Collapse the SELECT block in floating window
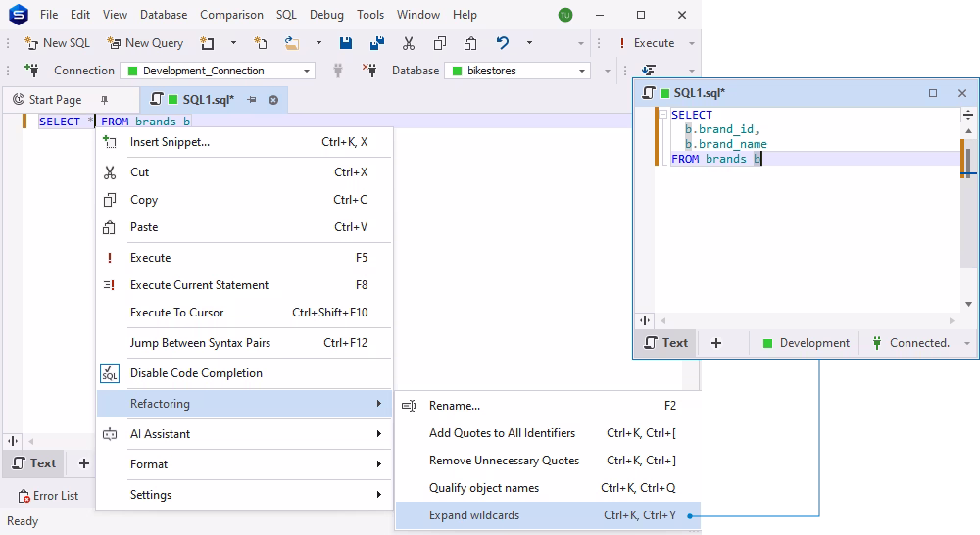The width and height of the screenshot is (980, 535). [662, 115]
